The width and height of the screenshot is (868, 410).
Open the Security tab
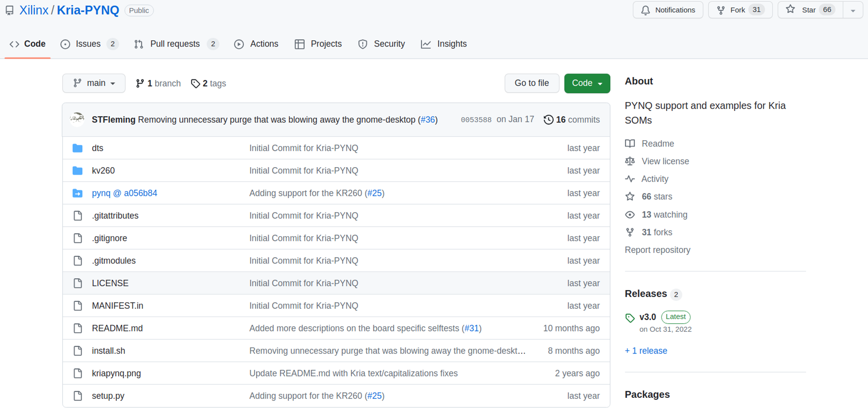tap(381, 44)
